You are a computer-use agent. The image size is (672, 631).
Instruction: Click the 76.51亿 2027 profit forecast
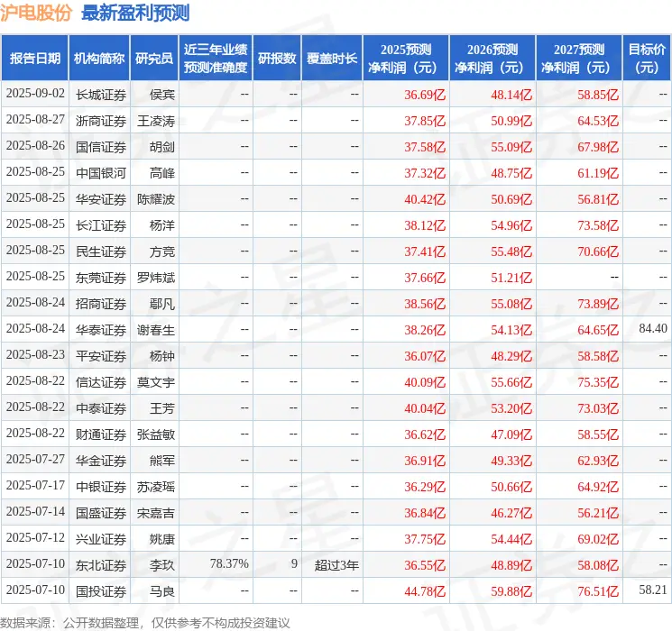click(x=598, y=591)
